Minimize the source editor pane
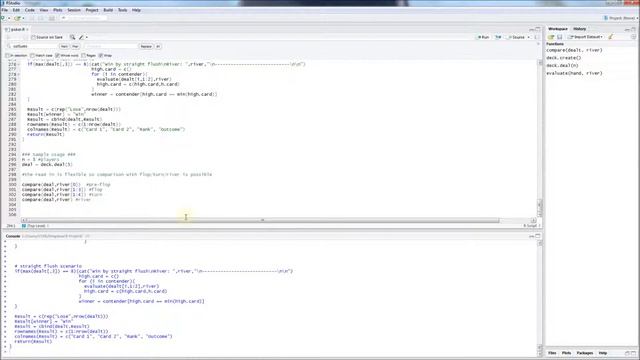 click(531, 29)
